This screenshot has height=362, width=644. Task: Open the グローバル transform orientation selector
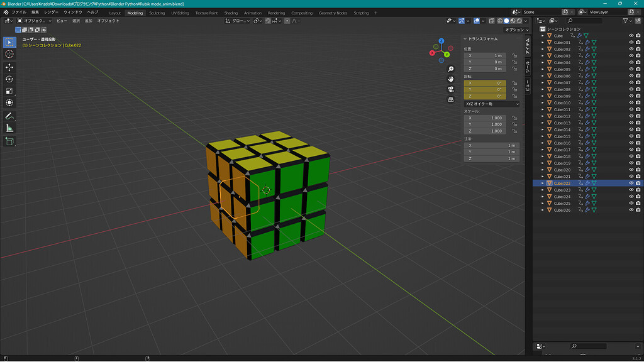pyautogui.click(x=242, y=21)
